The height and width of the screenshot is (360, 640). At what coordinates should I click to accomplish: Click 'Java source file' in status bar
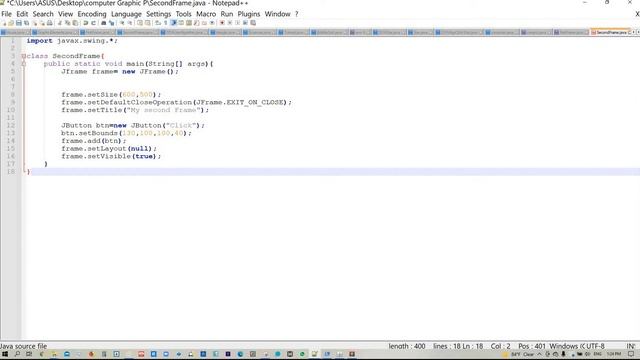[23, 346]
